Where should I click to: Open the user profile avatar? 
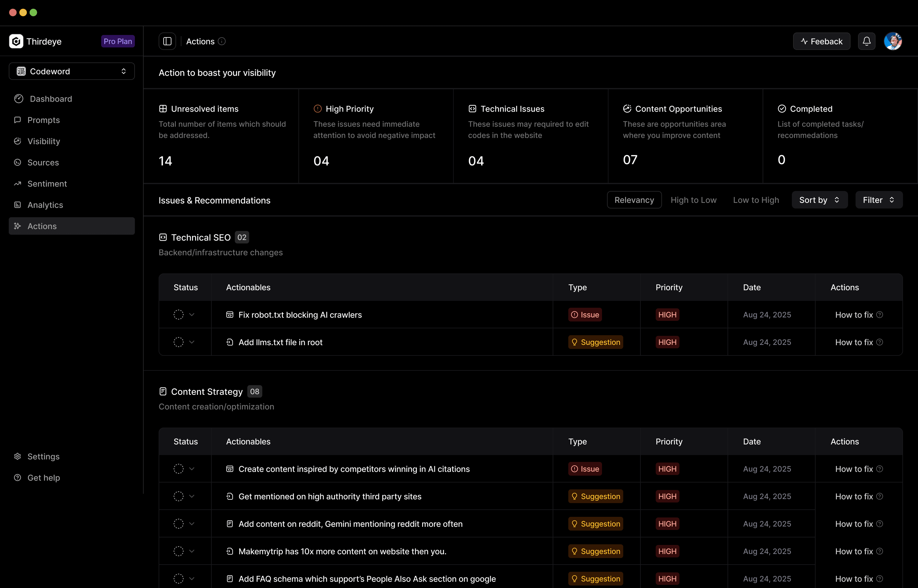[893, 41]
